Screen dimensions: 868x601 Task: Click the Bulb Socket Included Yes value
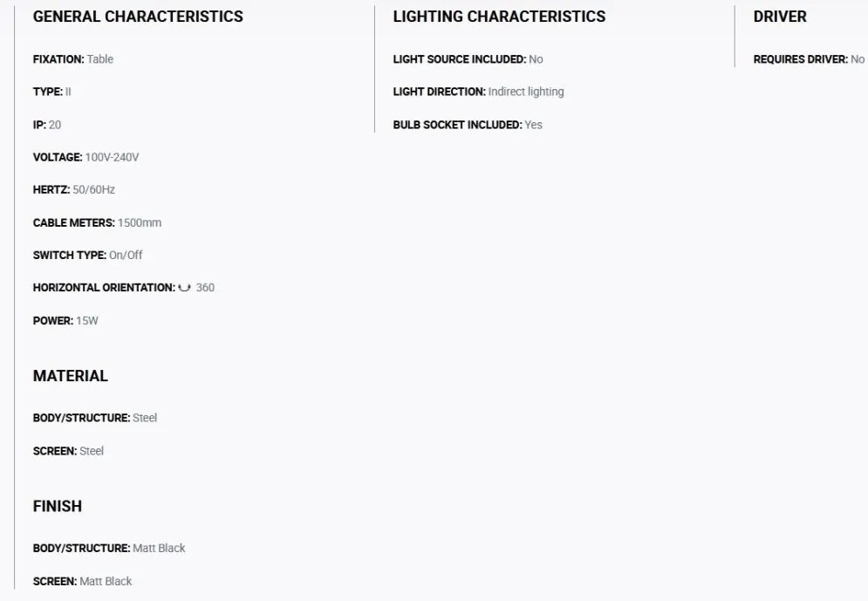point(534,125)
